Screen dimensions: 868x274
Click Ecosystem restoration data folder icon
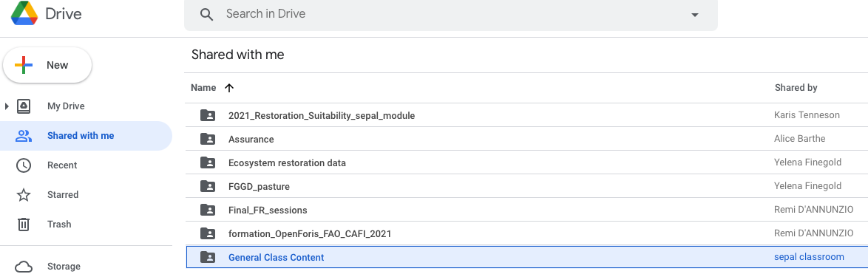208,162
